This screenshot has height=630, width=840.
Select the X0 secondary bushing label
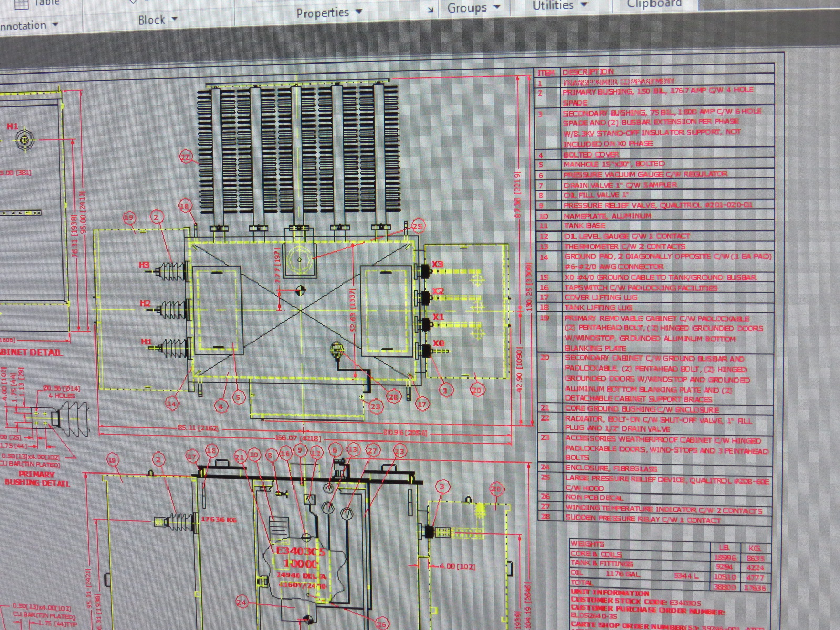click(x=438, y=343)
